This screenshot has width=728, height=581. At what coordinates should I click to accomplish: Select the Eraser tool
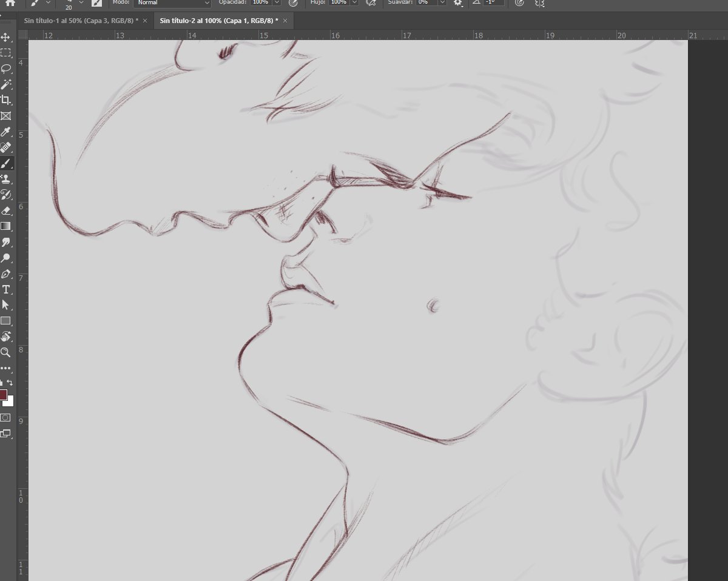[x=6, y=210]
